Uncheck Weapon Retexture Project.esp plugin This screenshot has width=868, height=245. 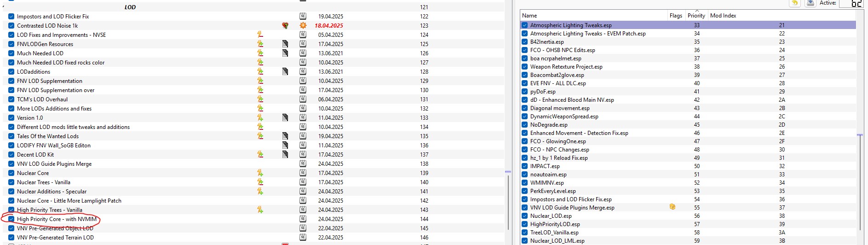tap(524, 67)
